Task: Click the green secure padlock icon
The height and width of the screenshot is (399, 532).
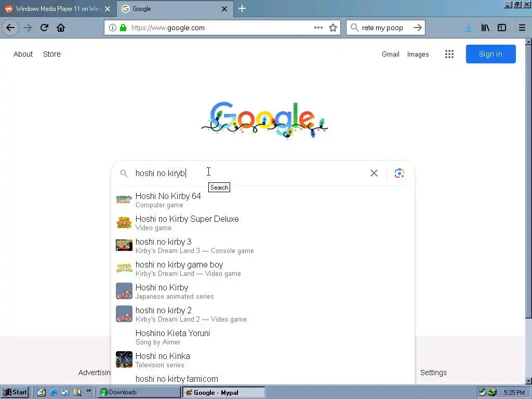Action: click(123, 28)
